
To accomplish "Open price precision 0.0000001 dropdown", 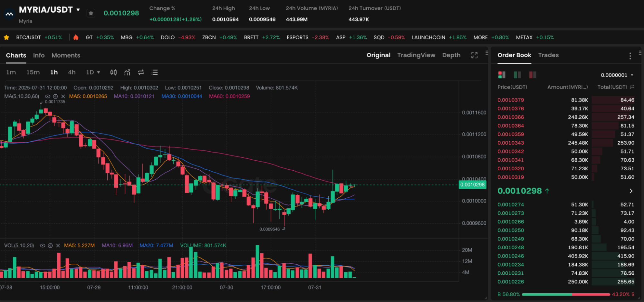I will pos(617,75).
